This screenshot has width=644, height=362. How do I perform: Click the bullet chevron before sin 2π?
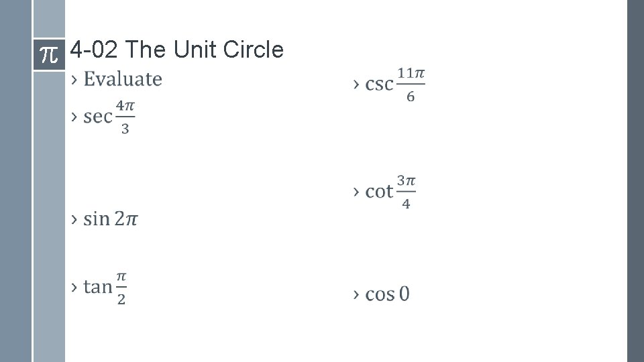74,219
